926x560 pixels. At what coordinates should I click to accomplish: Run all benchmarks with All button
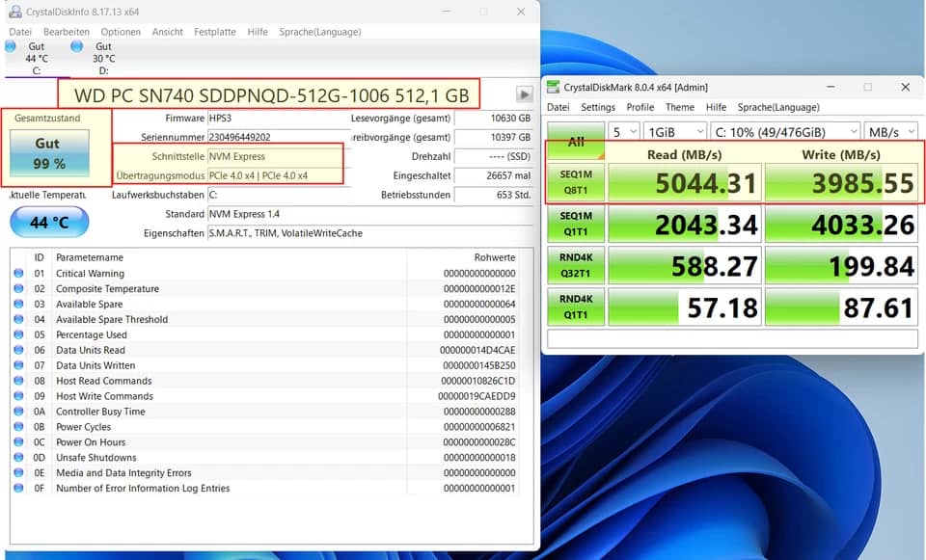click(576, 141)
